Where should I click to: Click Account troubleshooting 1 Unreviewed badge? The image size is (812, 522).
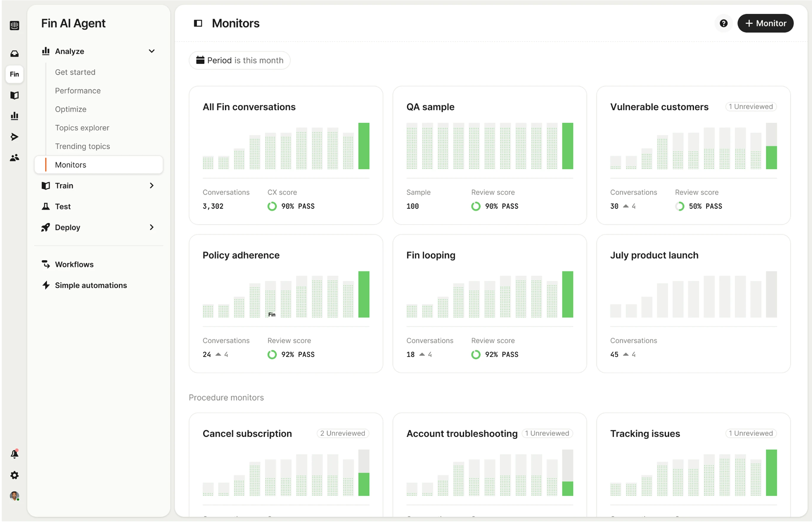pyautogui.click(x=547, y=433)
